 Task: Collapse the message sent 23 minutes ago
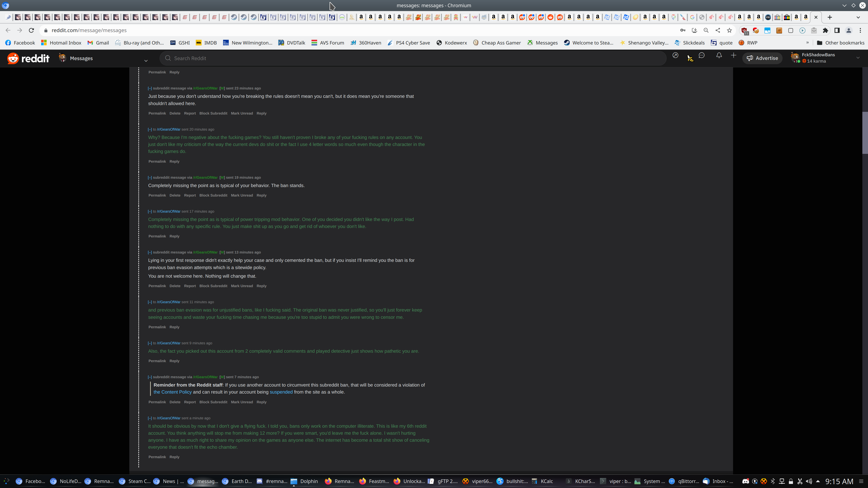[150, 88]
